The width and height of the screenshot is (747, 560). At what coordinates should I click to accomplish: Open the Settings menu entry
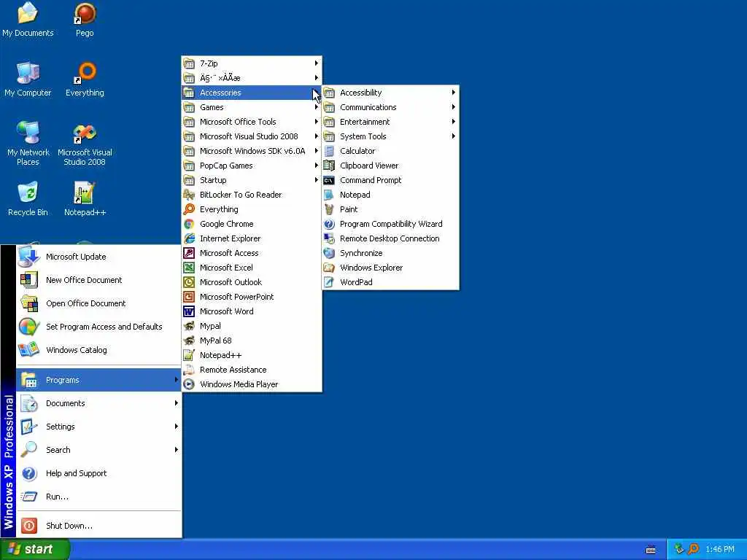99,427
